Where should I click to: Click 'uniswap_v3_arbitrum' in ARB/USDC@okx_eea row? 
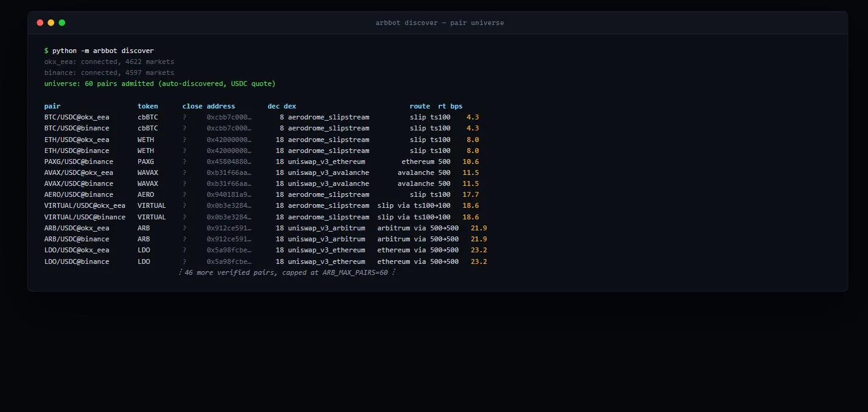(326, 228)
